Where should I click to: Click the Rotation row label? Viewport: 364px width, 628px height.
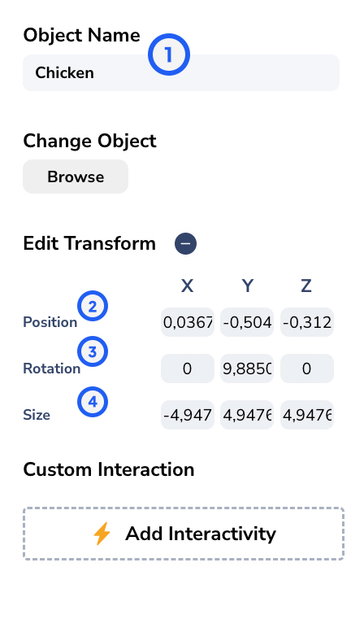click(52, 369)
